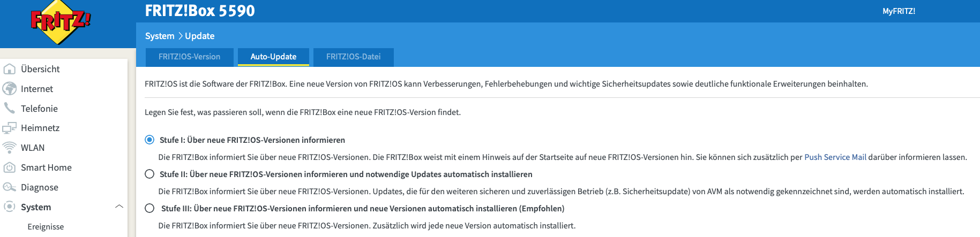Click the Diagnose icon in the sidebar
Image resolution: width=980 pixels, height=237 pixels.
(9, 187)
